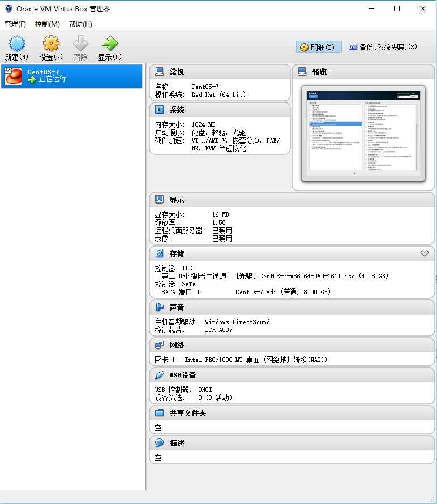
Task: Click the Description (描述) speech bubble icon
Action: coord(159,442)
